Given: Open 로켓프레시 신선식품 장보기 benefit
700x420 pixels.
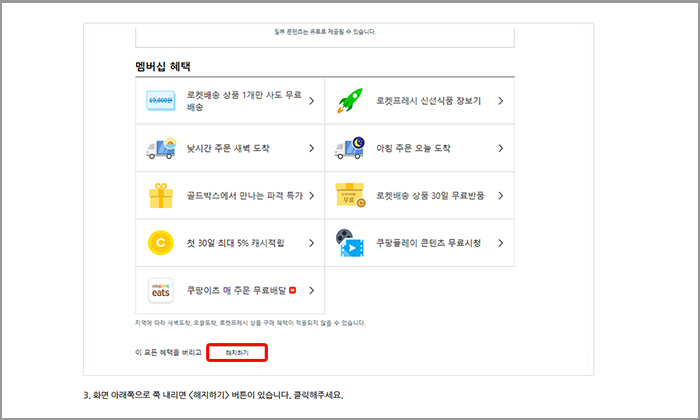Looking at the screenshot, I should [420, 101].
